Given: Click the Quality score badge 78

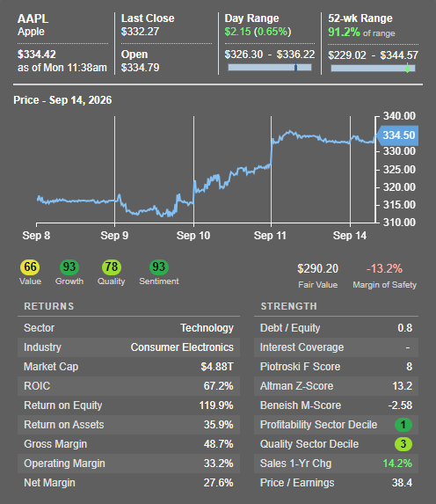Looking at the screenshot, I should point(111,267).
